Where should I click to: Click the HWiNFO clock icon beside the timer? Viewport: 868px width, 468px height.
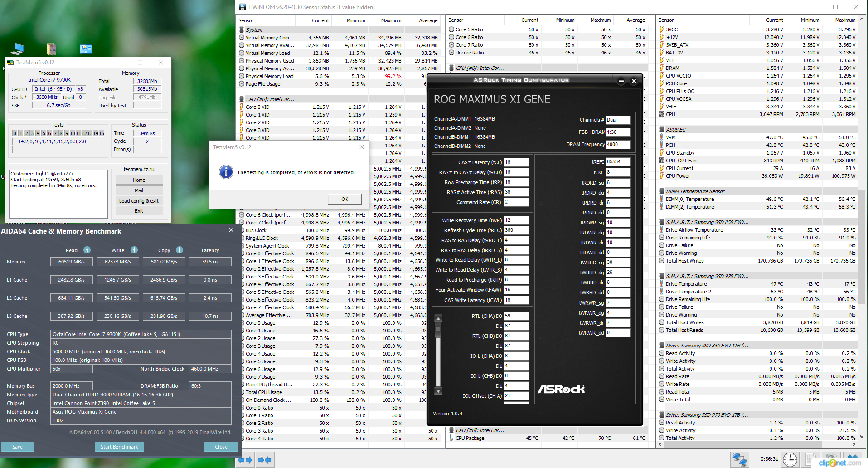tap(790, 459)
